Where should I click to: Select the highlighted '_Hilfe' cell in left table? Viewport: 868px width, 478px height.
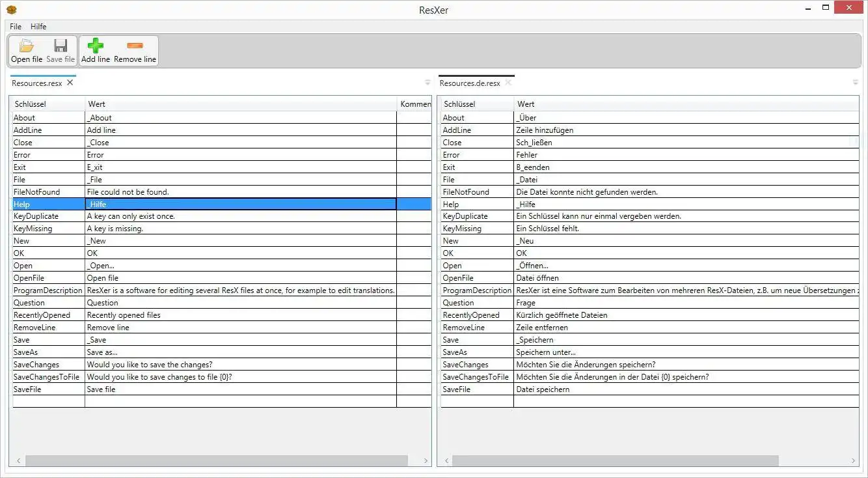coord(241,204)
